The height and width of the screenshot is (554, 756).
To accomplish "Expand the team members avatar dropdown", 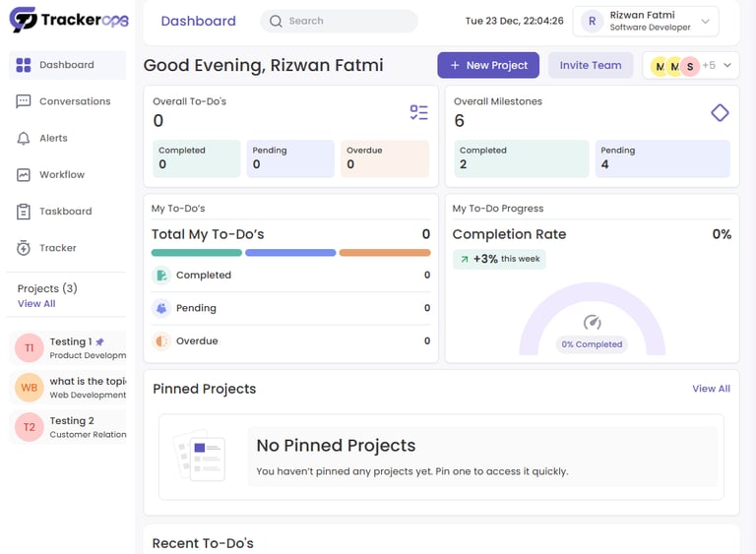I will (x=727, y=66).
